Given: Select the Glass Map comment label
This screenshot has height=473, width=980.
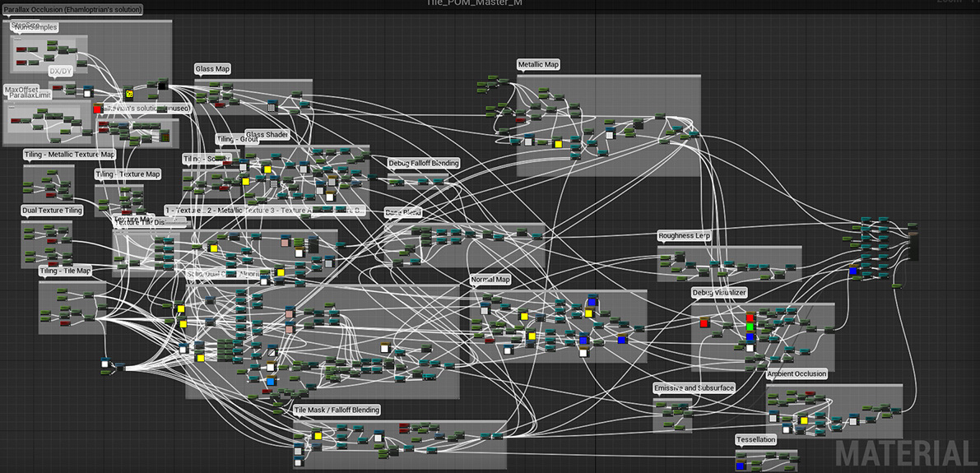Looking at the screenshot, I should [x=214, y=69].
